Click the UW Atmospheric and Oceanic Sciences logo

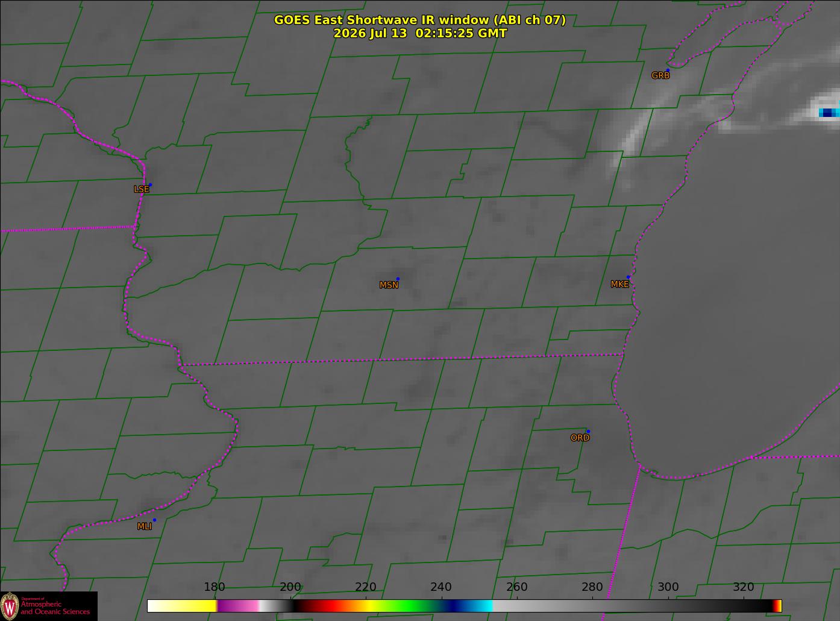click(49, 606)
